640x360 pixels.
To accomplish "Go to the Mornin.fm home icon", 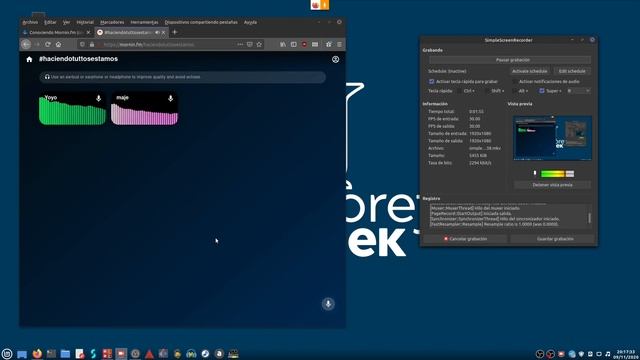I will [29, 59].
